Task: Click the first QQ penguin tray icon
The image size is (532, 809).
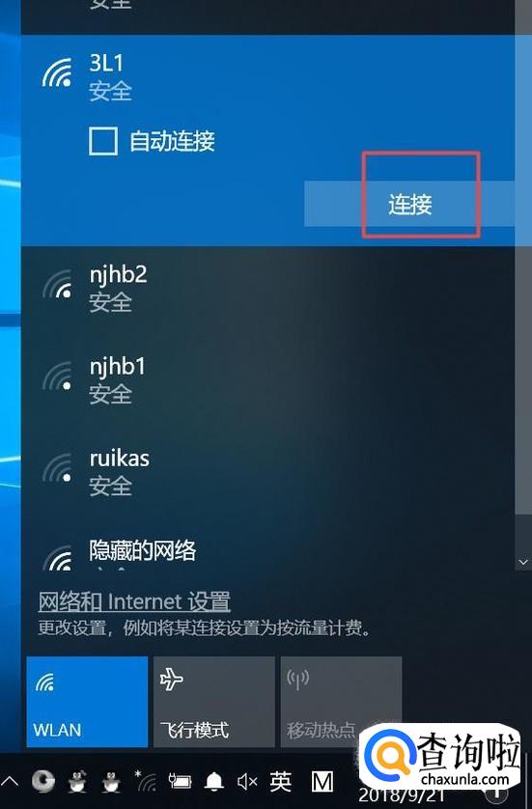Action: 78,782
